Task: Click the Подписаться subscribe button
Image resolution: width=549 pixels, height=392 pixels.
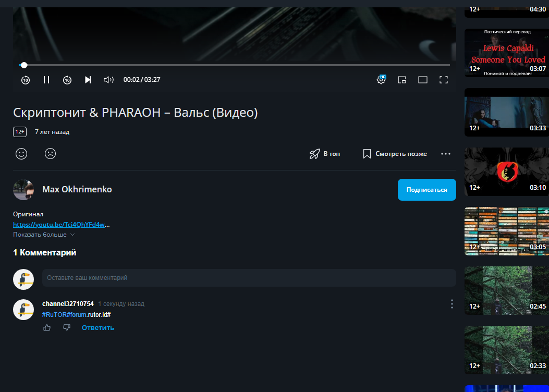Action: click(x=427, y=190)
